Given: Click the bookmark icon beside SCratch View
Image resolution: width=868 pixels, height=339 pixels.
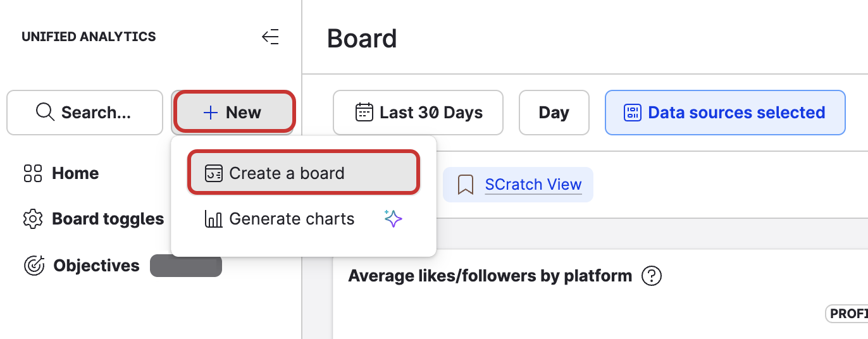Looking at the screenshot, I should click(x=466, y=185).
